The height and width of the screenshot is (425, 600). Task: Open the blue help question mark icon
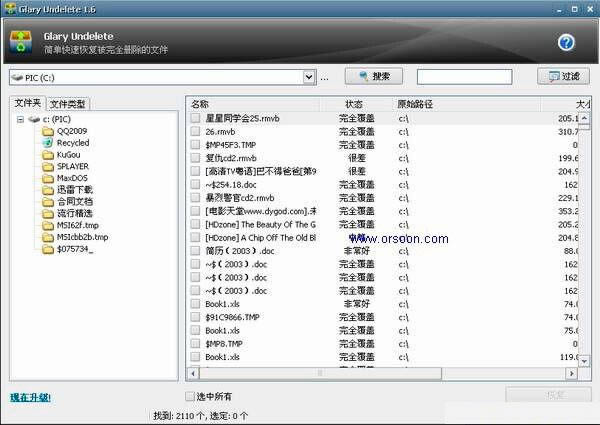tap(566, 42)
